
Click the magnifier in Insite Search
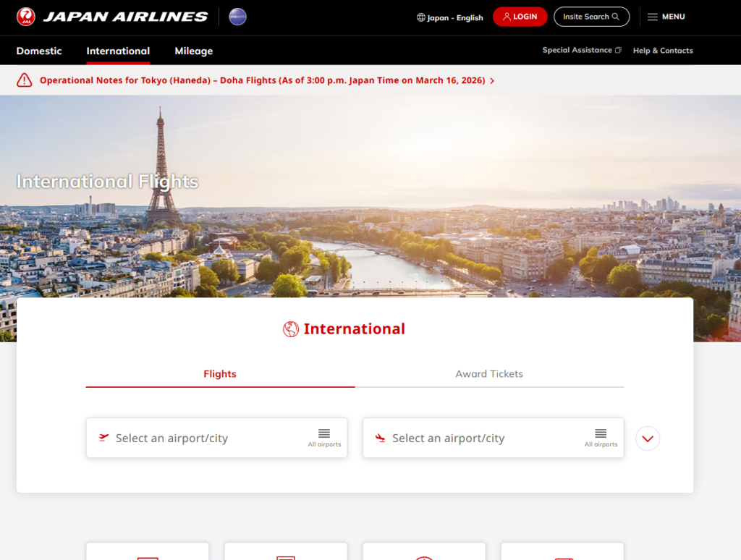616,17
